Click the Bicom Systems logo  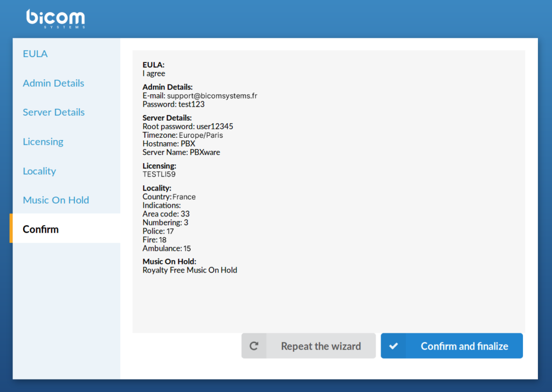coord(56,18)
